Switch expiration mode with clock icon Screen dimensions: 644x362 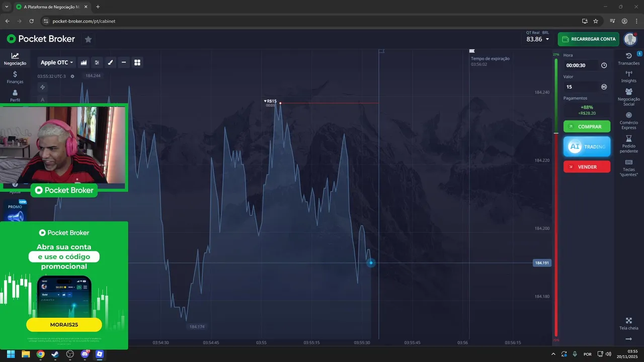point(604,65)
